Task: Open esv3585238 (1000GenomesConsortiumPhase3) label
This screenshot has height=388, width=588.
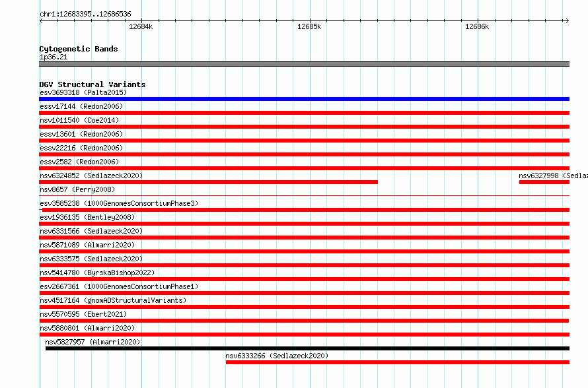Action: pos(119,203)
